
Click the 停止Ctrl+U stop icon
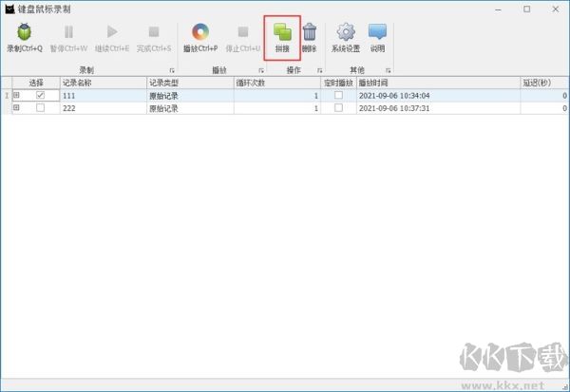tap(243, 32)
